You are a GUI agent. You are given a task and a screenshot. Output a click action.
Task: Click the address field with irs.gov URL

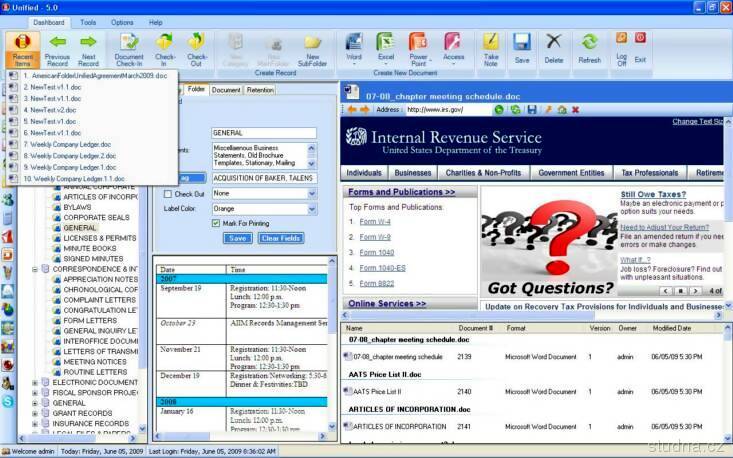point(448,110)
